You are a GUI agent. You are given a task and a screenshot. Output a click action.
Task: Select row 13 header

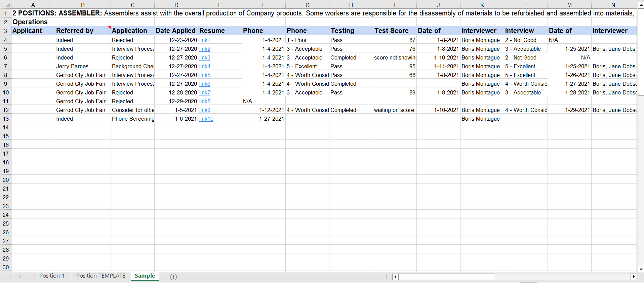[5, 119]
